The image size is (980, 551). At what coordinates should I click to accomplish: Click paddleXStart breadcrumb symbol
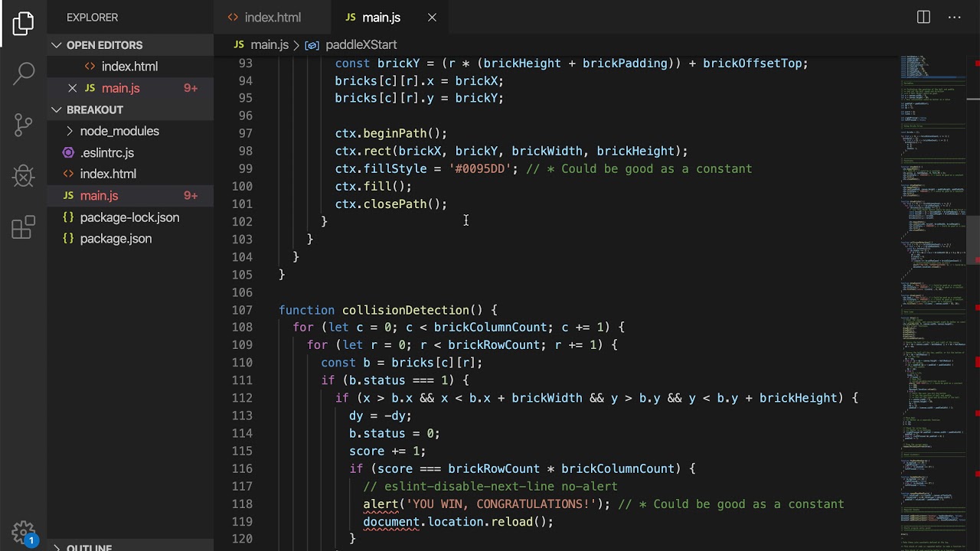pos(361,45)
